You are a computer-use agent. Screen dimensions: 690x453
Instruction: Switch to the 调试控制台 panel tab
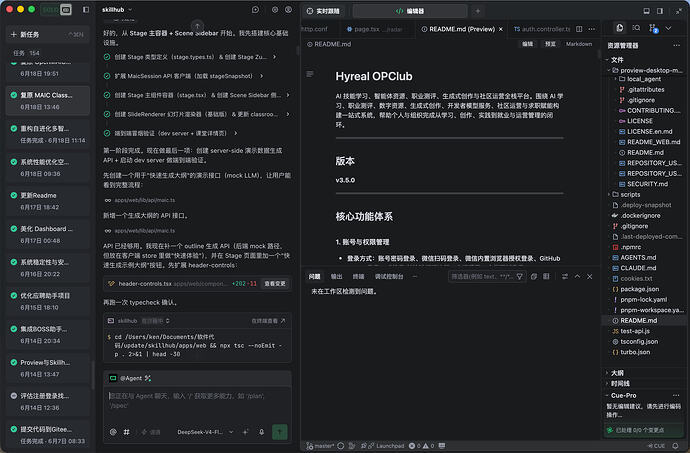(389, 276)
